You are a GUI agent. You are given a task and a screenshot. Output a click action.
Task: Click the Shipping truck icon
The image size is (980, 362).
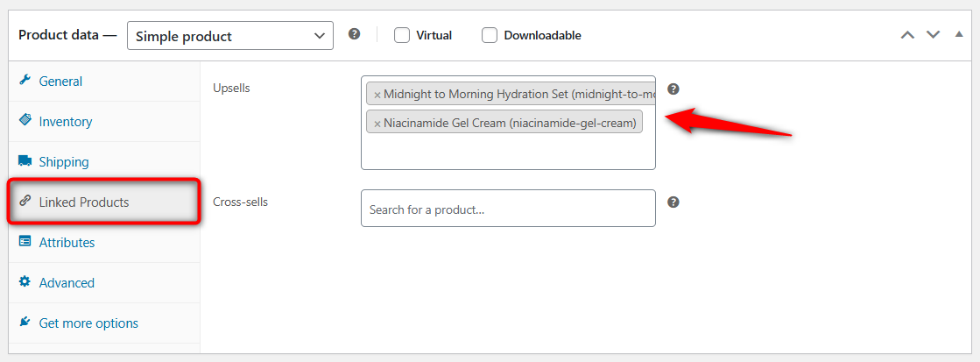(x=25, y=161)
